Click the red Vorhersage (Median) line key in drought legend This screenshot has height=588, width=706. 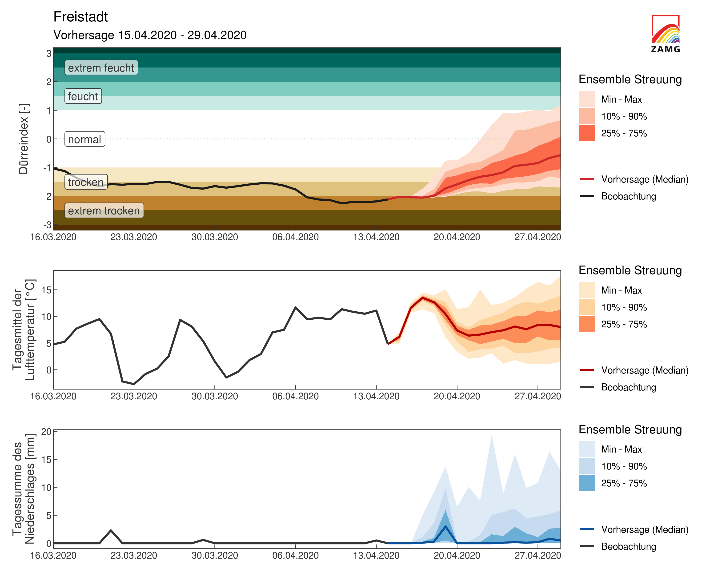587,179
